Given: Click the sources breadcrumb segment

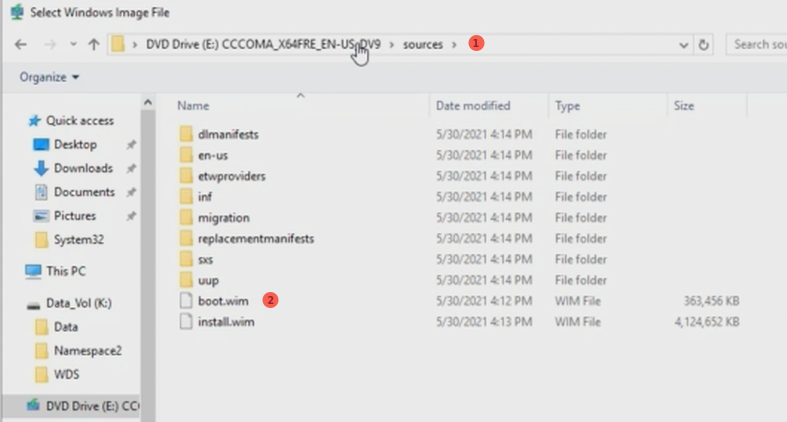Looking at the screenshot, I should [423, 44].
